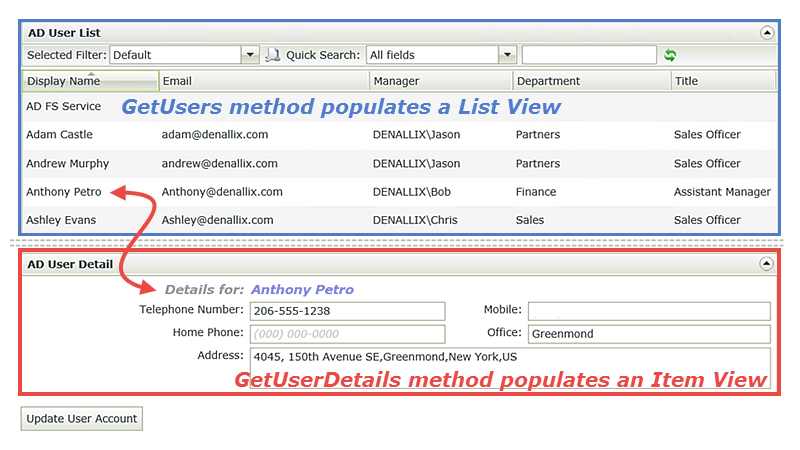The image size is (800, 450).
Task: Collapse the AD User Detail panel
Action: tap(766, 264)
